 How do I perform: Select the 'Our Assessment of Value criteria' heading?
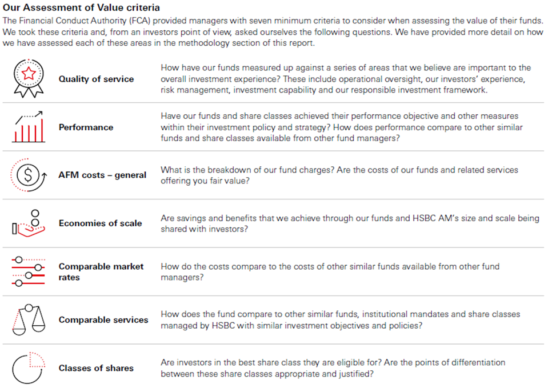pyautogui.click(x=81, y=7)
